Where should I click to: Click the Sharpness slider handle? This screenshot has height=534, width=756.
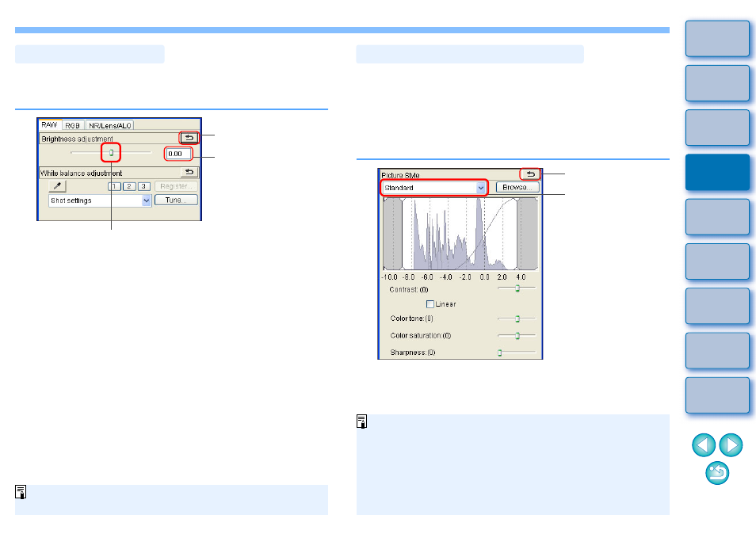(x=499, y=353)
